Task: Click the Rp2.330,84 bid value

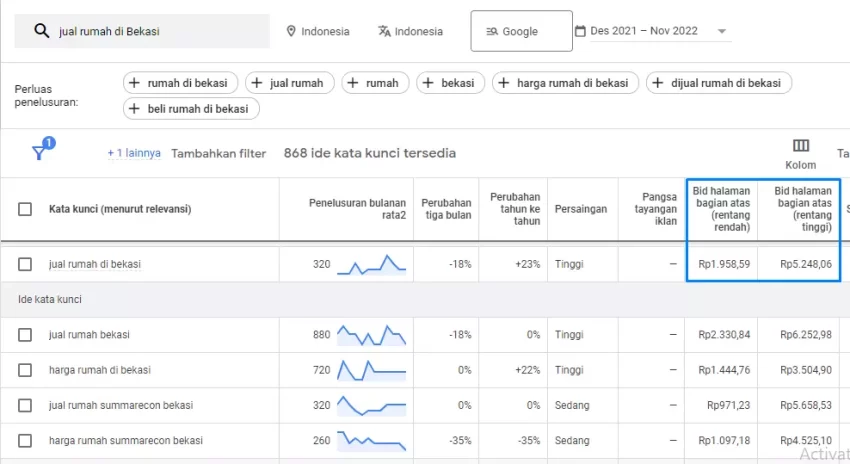Action: click(724, 335)
